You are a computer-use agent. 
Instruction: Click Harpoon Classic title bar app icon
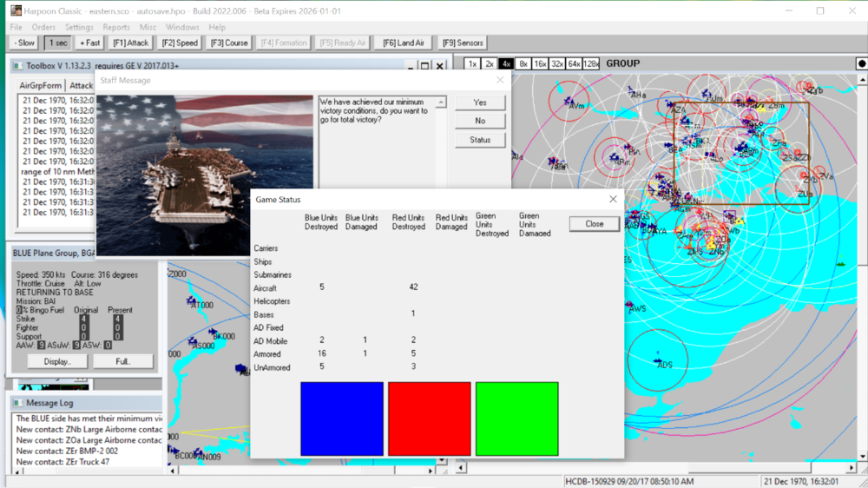16,10
